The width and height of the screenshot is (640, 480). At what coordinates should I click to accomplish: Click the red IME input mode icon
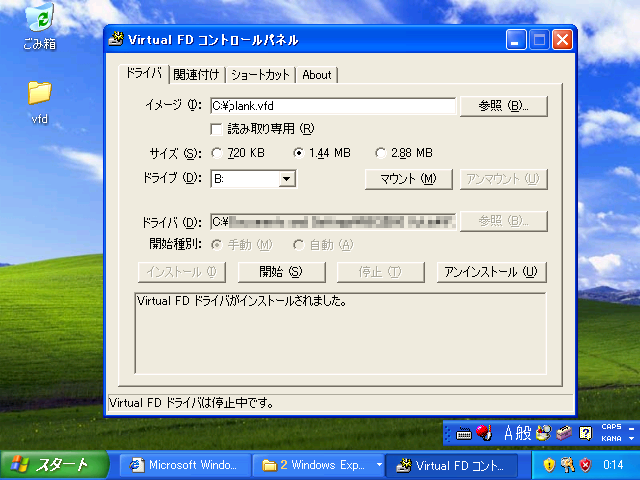484,433
